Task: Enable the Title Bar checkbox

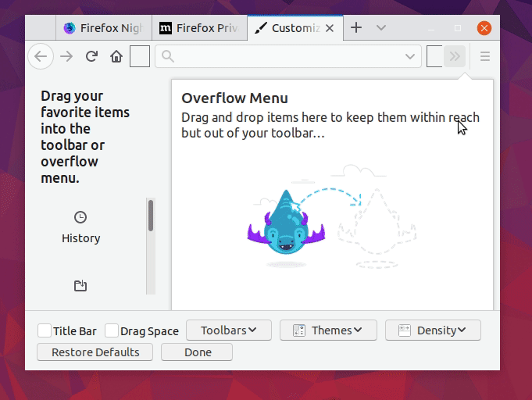Action: 45,330
